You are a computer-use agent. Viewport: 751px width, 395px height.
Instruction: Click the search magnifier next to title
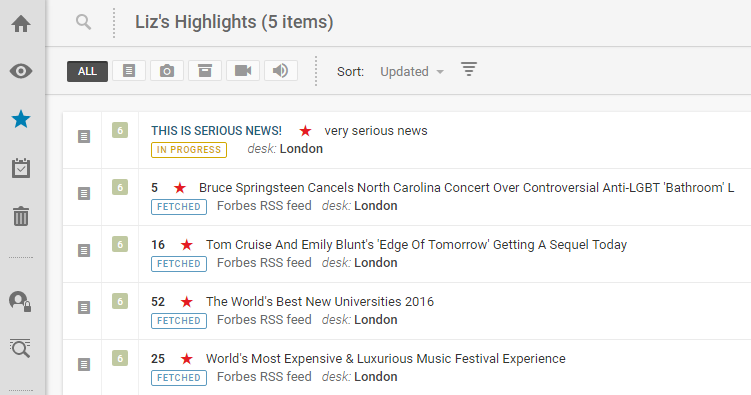(x=83, y=22)
